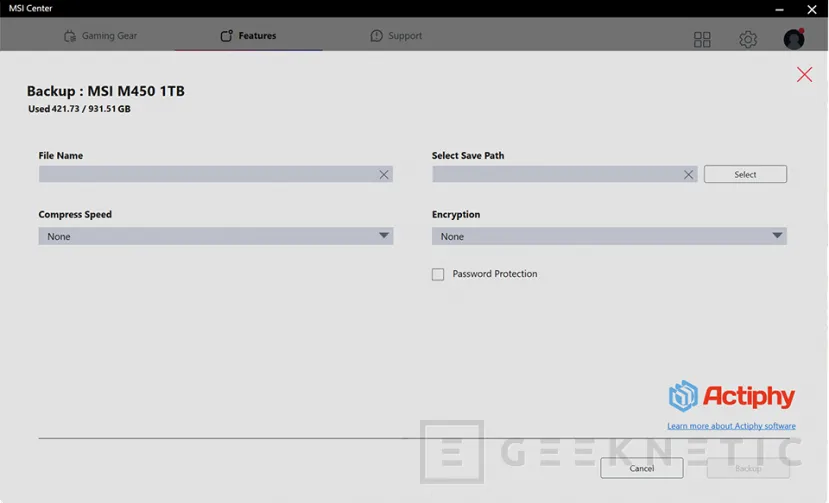
Task: Click the user profile avatar
Action: [794, 39]
